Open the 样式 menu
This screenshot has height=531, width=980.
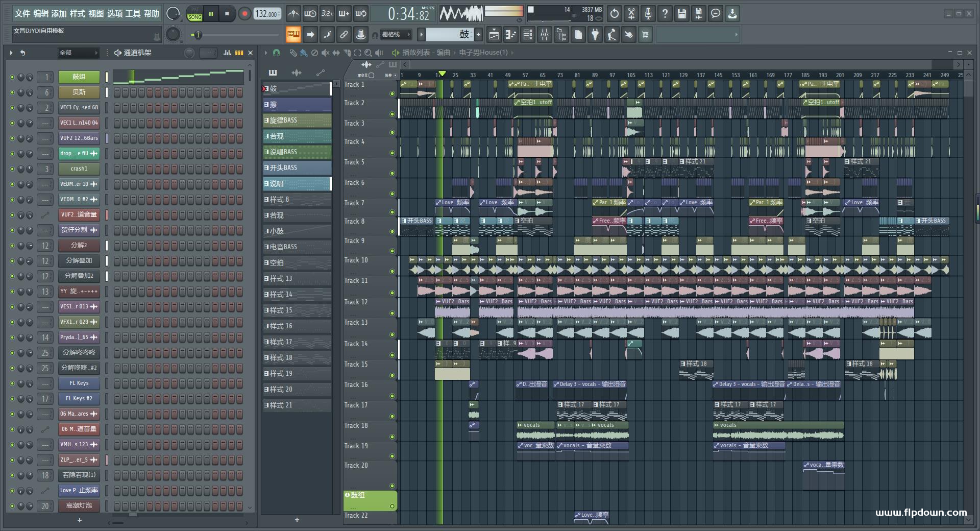pos(78,14)
